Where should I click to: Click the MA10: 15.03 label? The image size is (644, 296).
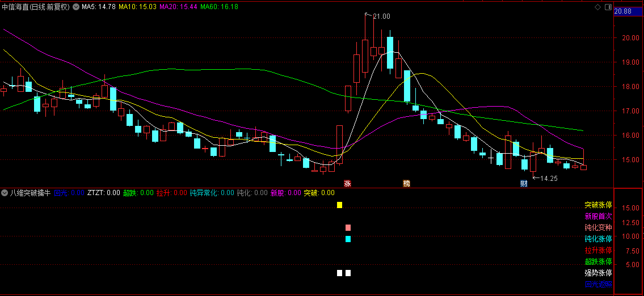click(x=137, y=7)
